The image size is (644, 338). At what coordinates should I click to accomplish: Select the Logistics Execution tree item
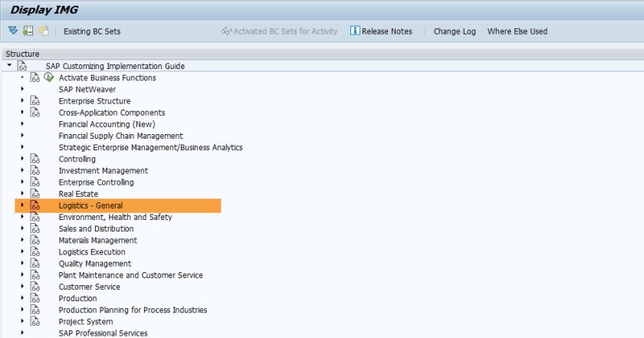(92, 252)
